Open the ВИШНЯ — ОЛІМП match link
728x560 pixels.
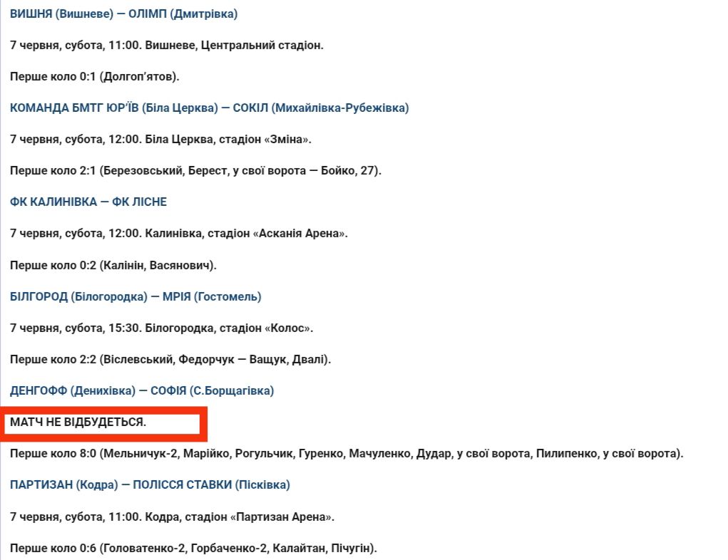tap(123, 14)
